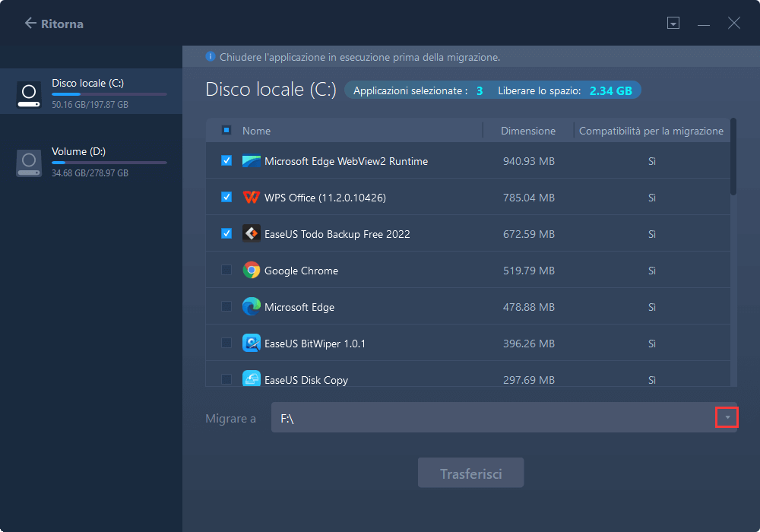Check the EaseUS BitWiper 1.0.1 checkbox
760x532 pixels.
coord(226,343)
